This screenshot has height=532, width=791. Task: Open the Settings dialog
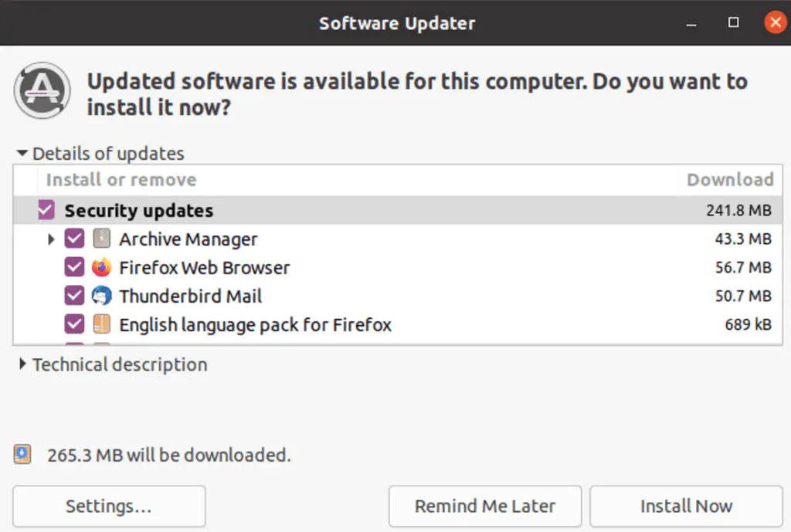109,507
